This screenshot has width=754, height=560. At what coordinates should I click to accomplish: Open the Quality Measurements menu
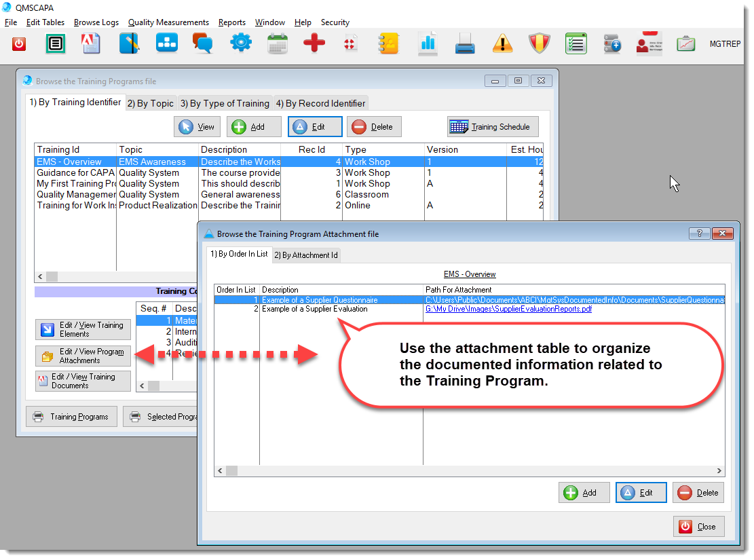pos(168,22)
